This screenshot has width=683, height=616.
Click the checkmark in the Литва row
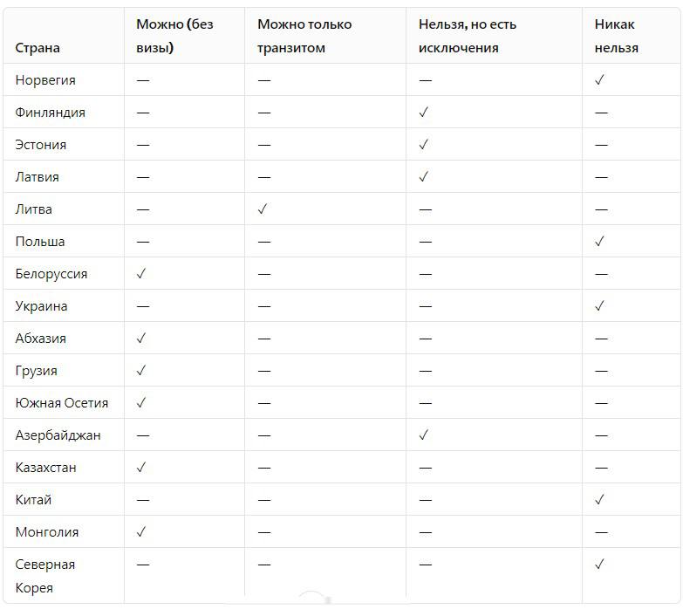(x=263, y=209)
